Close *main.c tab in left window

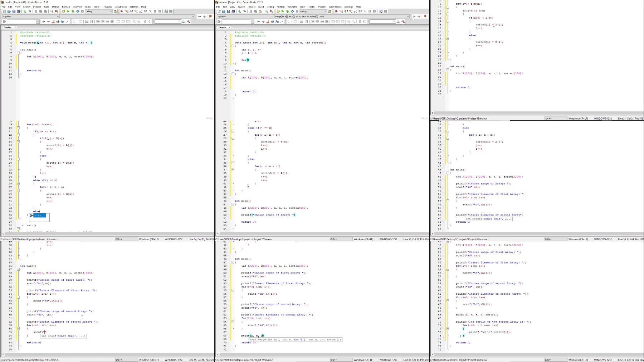tap(15, 27)
